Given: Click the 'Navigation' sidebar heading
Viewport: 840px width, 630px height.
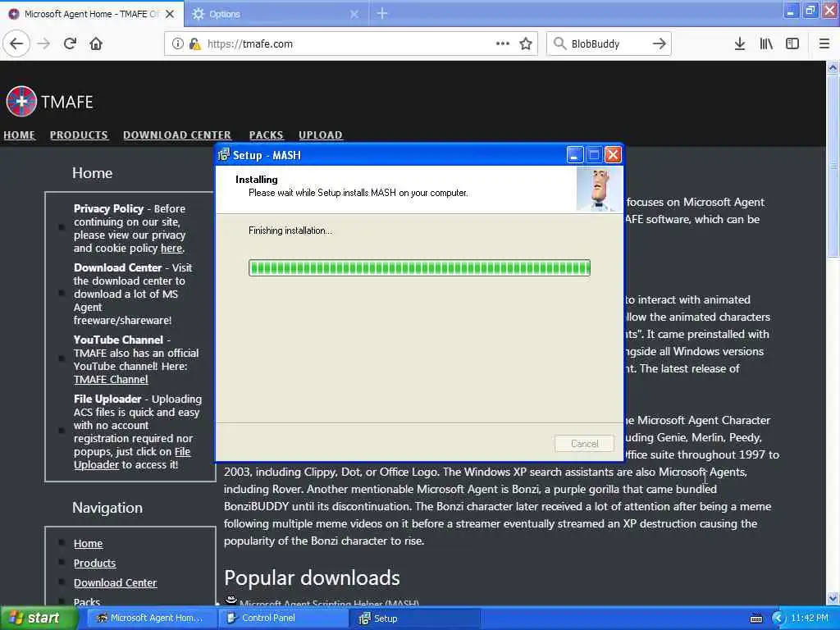Looking at the screenshot, I should (107, 508).
